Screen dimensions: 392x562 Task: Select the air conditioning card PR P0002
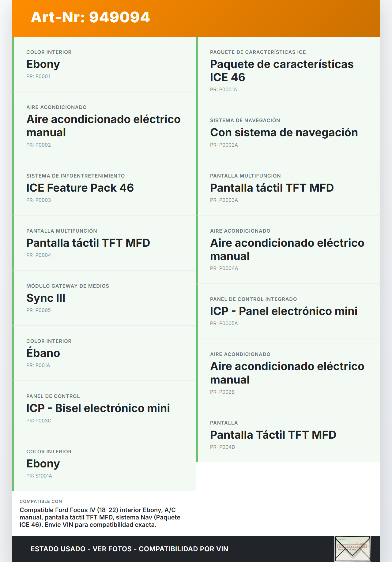click(104, 126)
